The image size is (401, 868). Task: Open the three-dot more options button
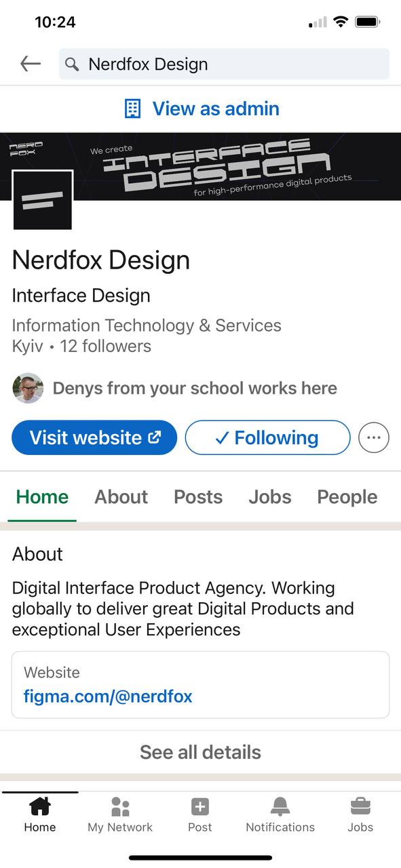coord(374,437)
